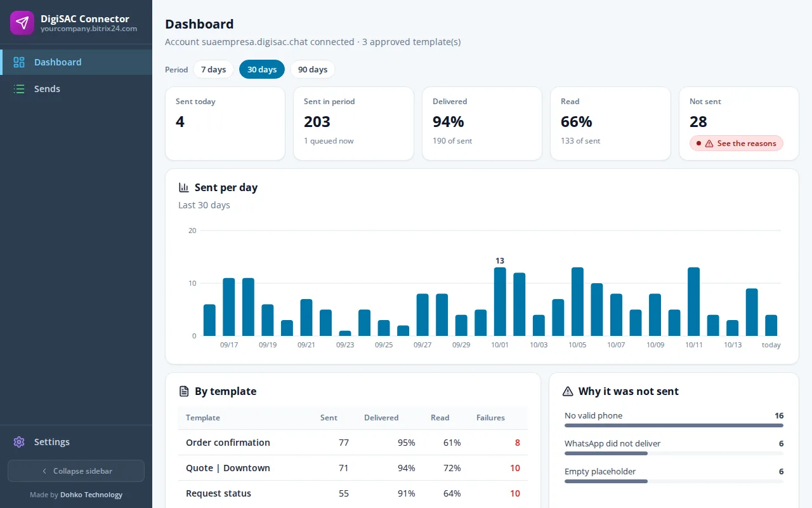Click the Order confirmation template row
812x508 pixels.
353,443
